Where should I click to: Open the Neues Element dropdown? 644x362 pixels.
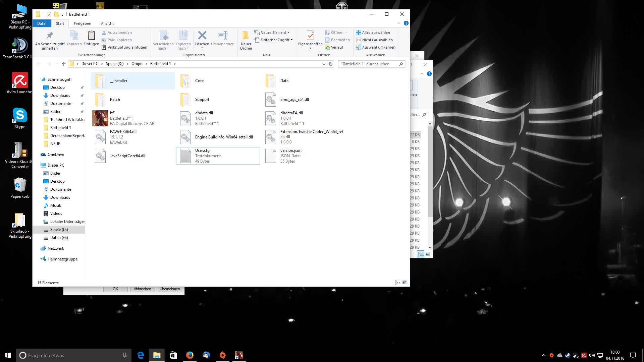click(274, 33)
